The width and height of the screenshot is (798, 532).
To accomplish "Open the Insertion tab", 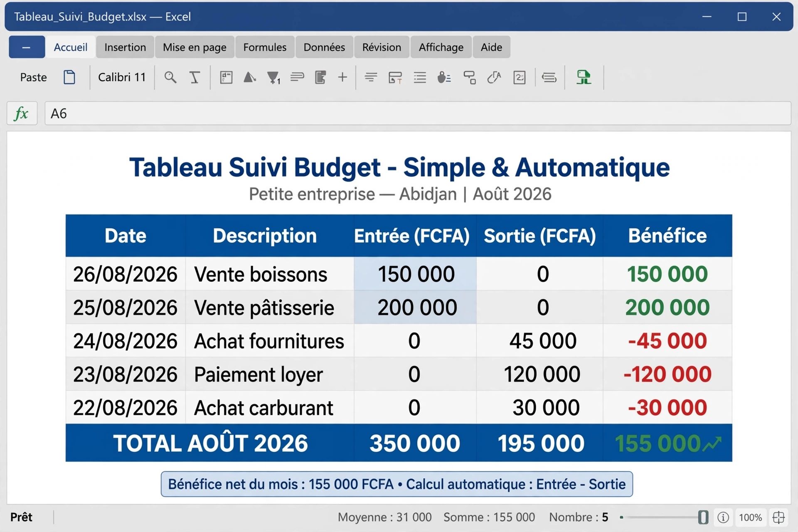I will click(x=125, y=47).
